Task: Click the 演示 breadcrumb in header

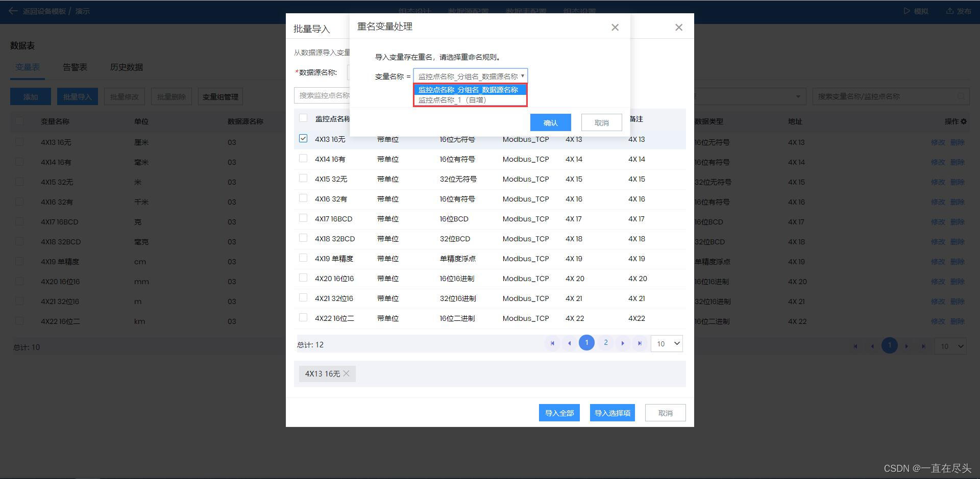Action: pyautogui.click(x=82, y=11)
